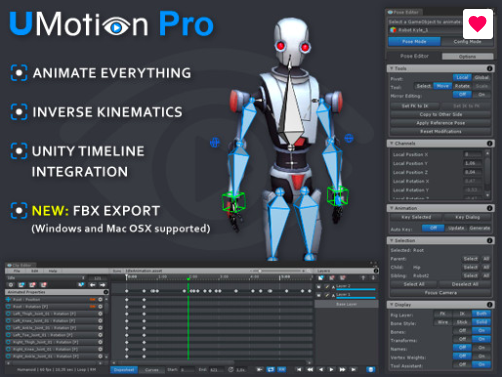502x377 pixels.
Task: Jump to last frame playback icon
Action: click(x=353, y=369)
